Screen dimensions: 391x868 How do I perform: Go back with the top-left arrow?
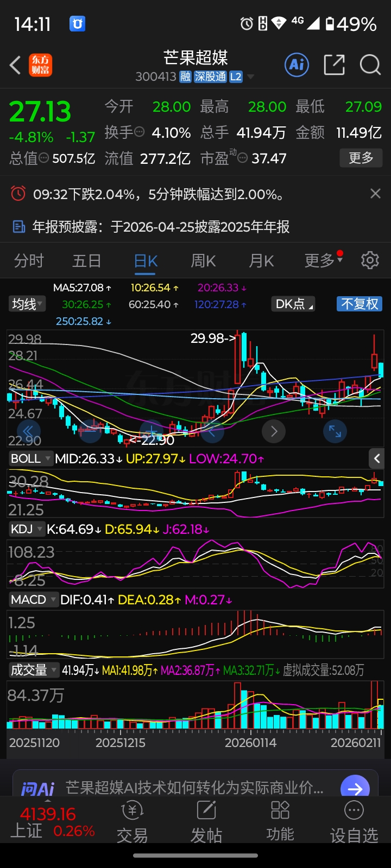(x=15, y=65)
